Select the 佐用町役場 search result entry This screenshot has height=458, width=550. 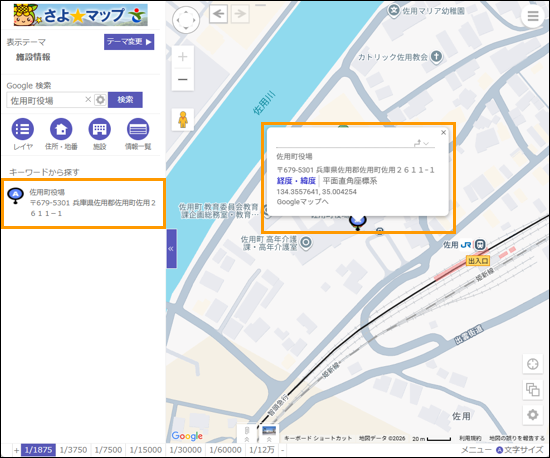tap(83, 203)
